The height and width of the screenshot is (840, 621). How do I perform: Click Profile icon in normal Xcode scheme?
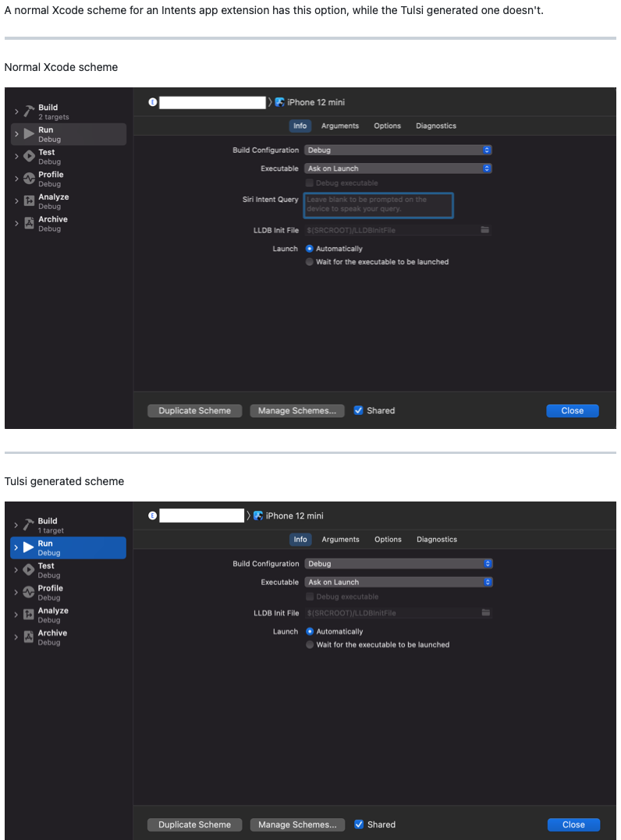tap(29, 179)
